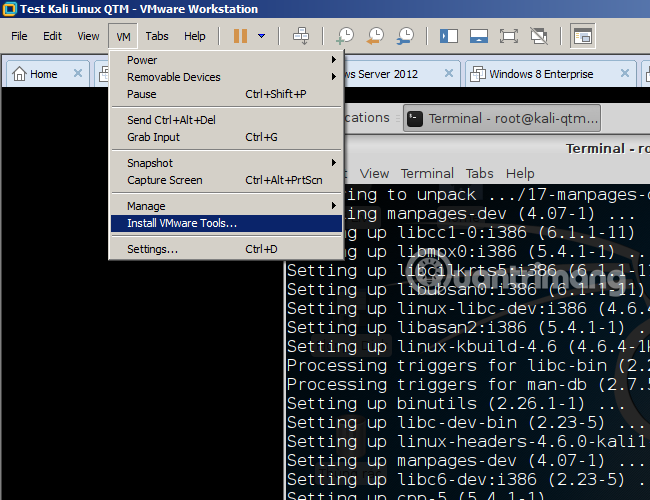
Task: Click the Terminal root@kali-qtm taskbar button
Action: (502, 119)
